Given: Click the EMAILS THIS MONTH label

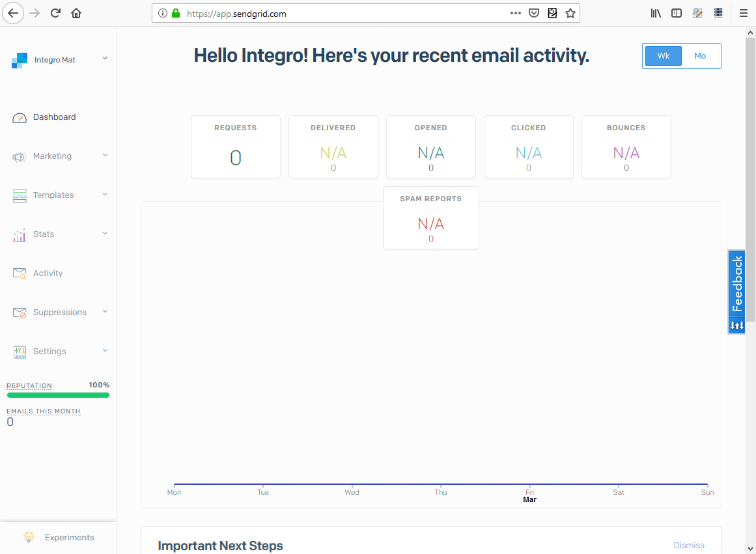Looking at the screenshot, I should coord(44,411).
